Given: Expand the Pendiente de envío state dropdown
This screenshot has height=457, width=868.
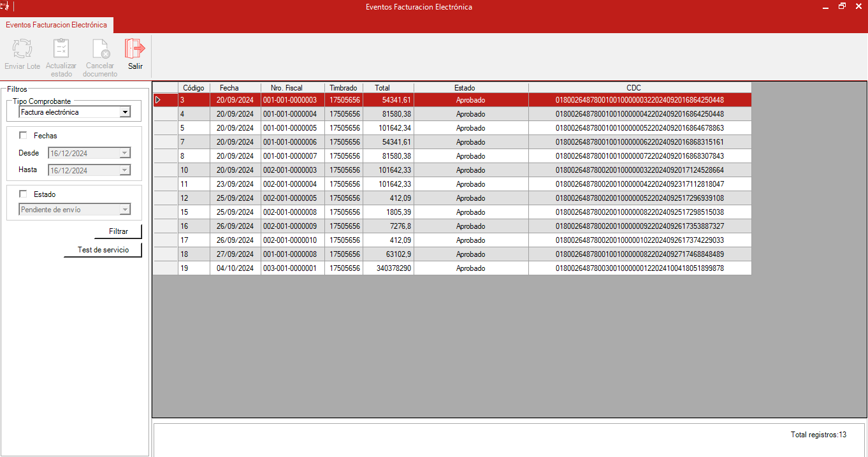Looking at the screenshot, I should point(125,210).
